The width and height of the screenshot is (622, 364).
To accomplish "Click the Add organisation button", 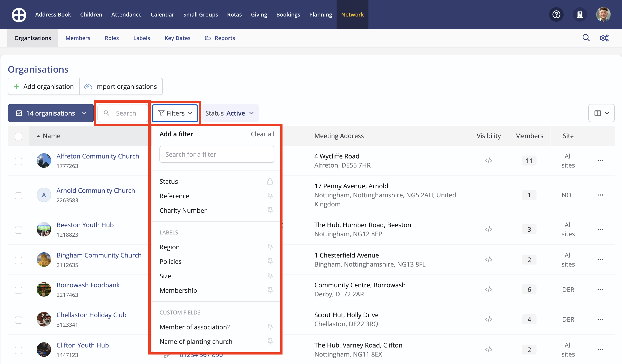I will [44, 86].
